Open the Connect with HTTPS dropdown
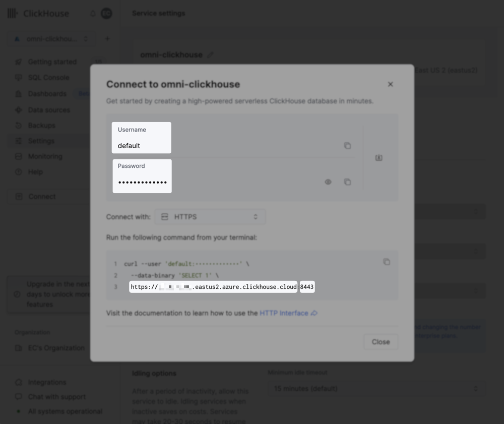The image size is (504, 424). [x=210, y=216]
